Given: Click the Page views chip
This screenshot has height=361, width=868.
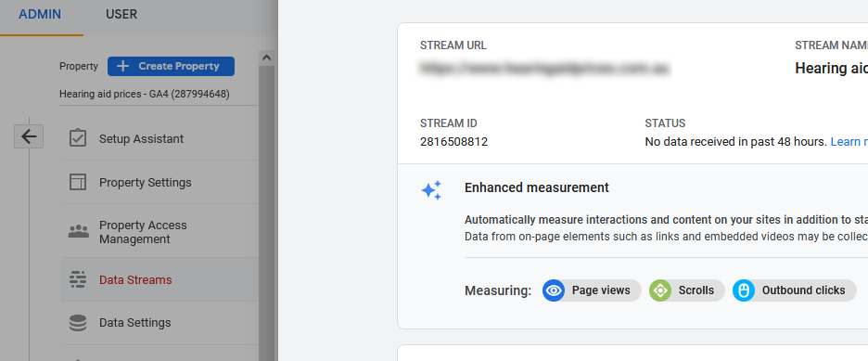Looking at the screenshot, I should tap(592, 290).
